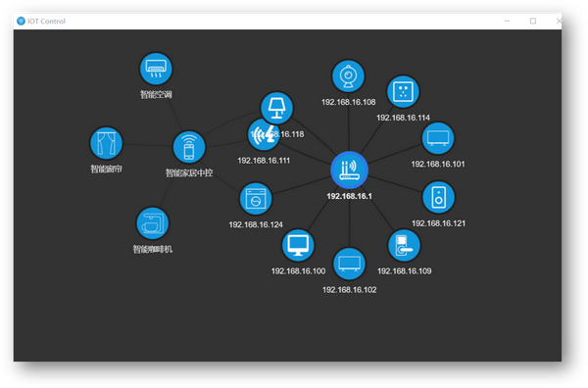Click the smart curtain node icon
Image resolution: width=588 pixels, height=388 pixels.
click(106, 143)
